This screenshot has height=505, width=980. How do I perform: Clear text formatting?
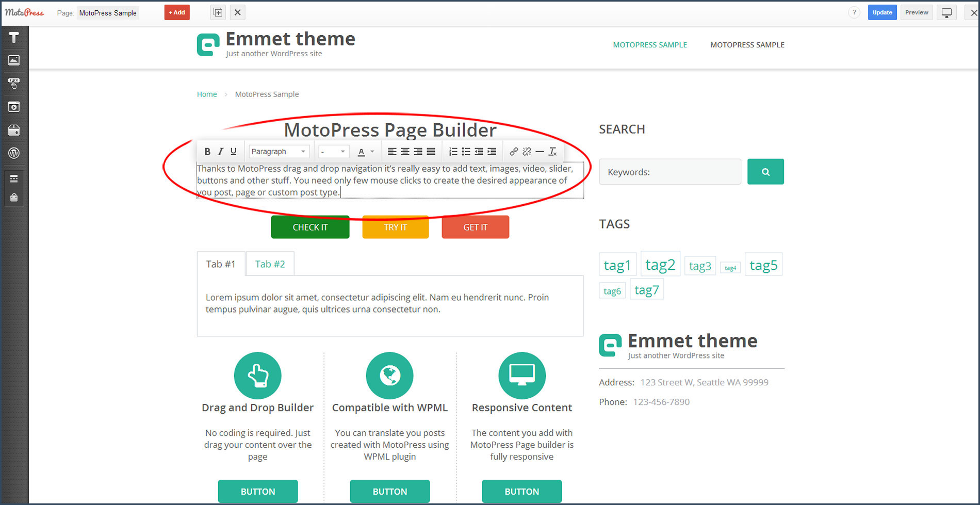click(552, 152)
